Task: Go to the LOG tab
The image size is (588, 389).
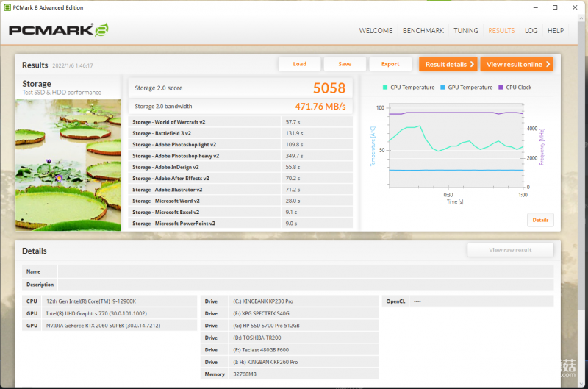Action: tap(531, 31)
